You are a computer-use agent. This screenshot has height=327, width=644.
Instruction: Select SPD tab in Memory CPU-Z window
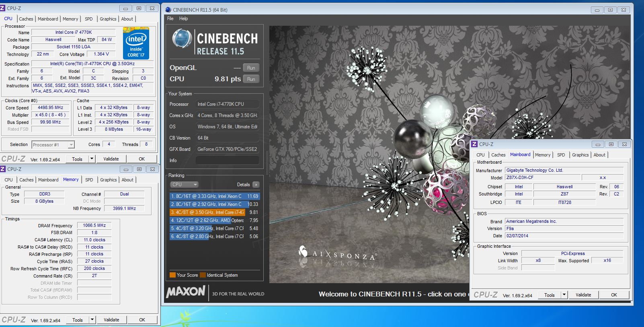pos(89,180)
